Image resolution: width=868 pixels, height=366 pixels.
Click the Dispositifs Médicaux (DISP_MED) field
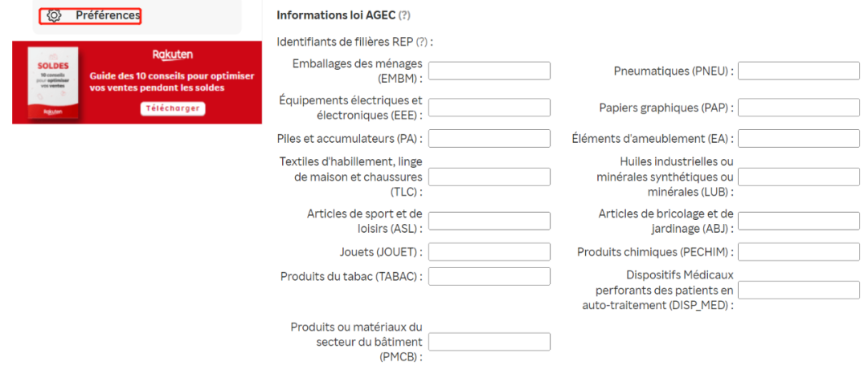(798, 290)
